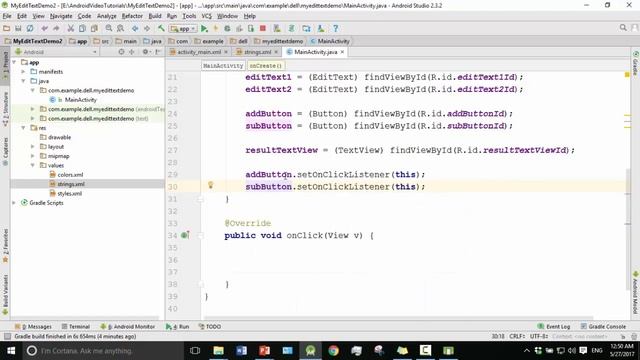Click the Synchronize toolbar icon
The width and height of the screenshot is (640, 360).
(x=30, y=29)
